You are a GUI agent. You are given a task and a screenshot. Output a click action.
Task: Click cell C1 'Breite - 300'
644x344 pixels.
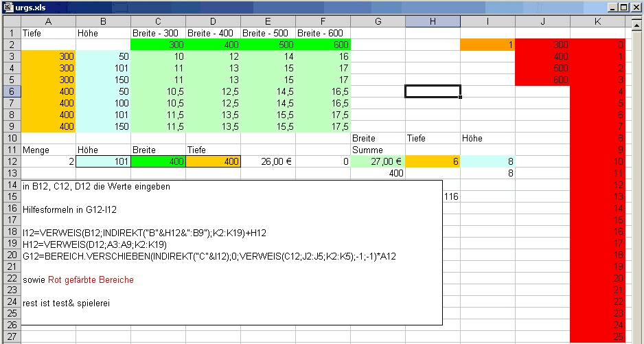(x=158, y=33)
